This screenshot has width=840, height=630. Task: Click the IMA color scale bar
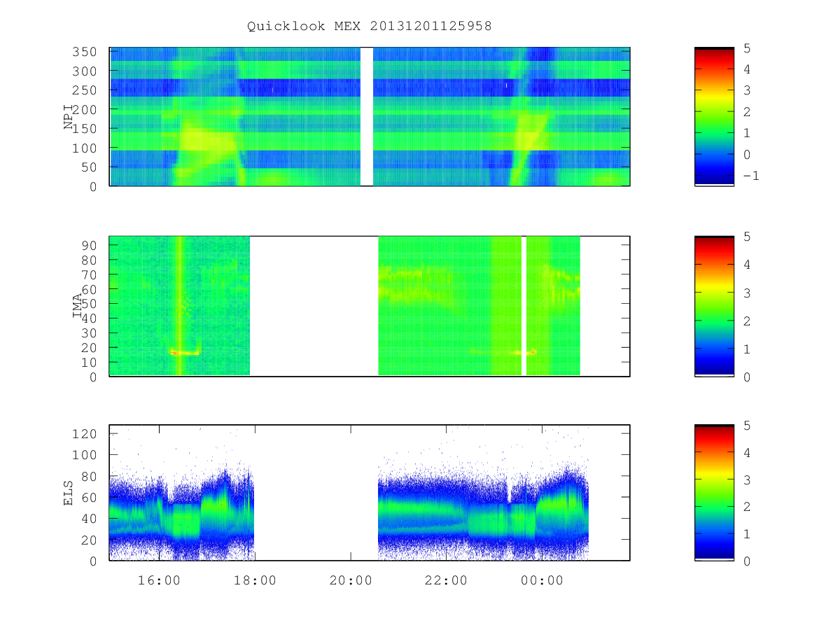coord(714,306)
